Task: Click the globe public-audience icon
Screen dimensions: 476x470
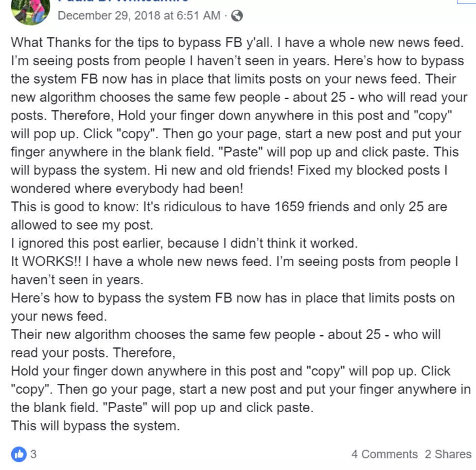Action: [237, 16]
